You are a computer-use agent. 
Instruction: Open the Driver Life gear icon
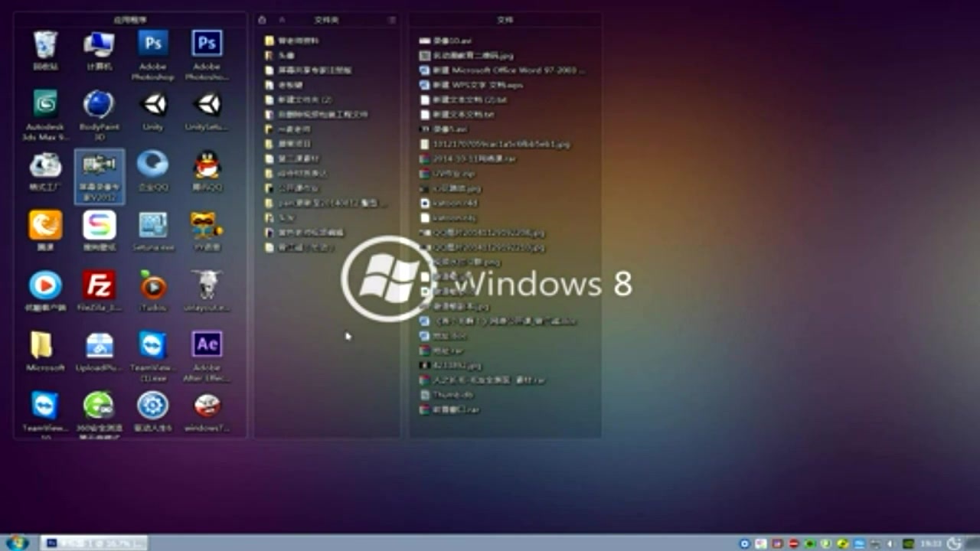[x=153, y=412]
